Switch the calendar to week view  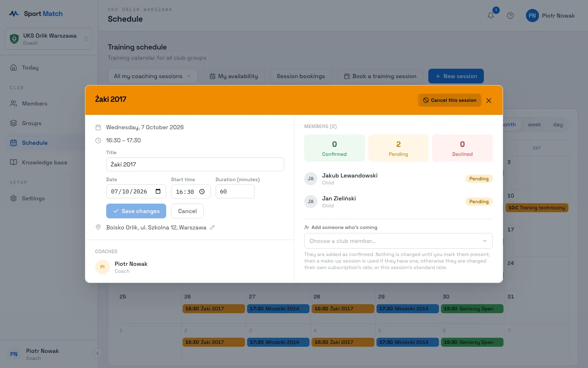tap(534, 125)
